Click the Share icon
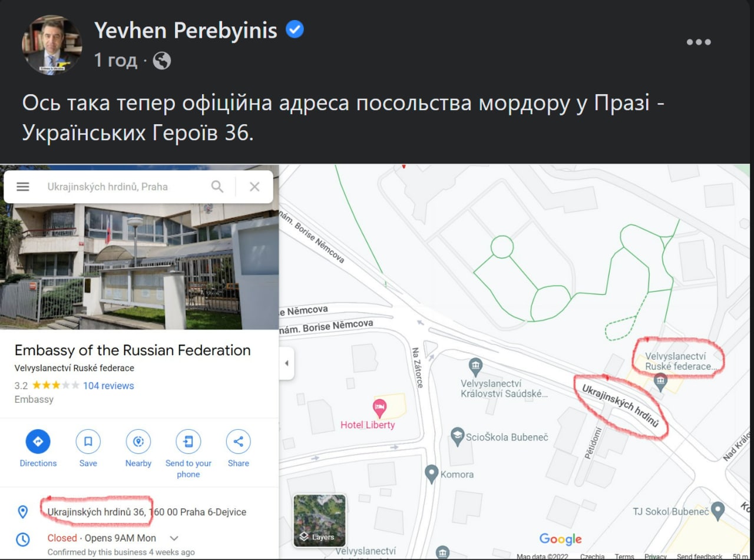754x560 pixels. coord(239,442)
